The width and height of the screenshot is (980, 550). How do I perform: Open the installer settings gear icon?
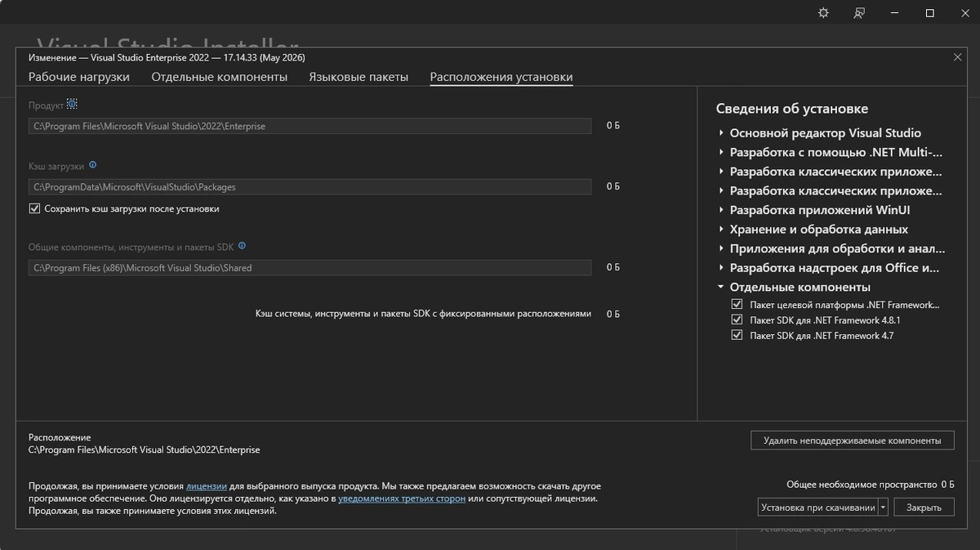(x=822, y=13)
